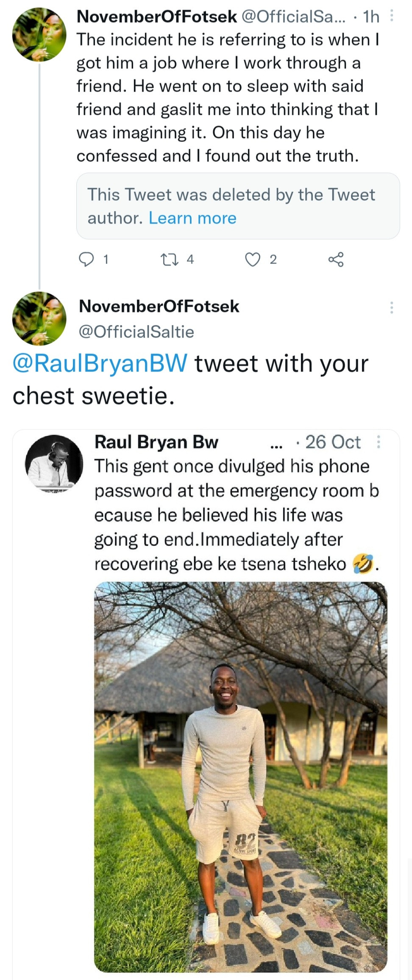Open the deleted tweet notice box
This screenshot has width=412, height=980.
point(238,206)
